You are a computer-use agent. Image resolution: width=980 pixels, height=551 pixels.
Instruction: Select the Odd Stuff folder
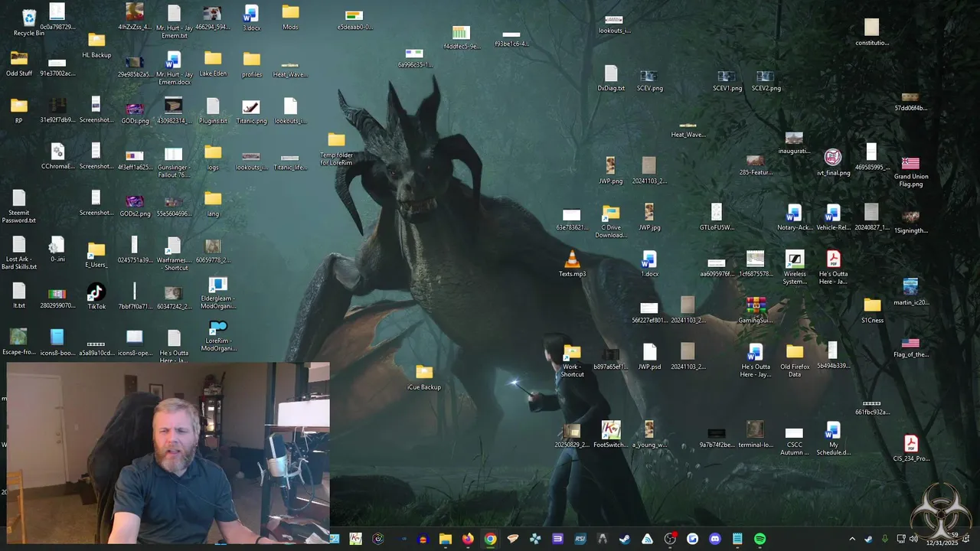(19, 64)
